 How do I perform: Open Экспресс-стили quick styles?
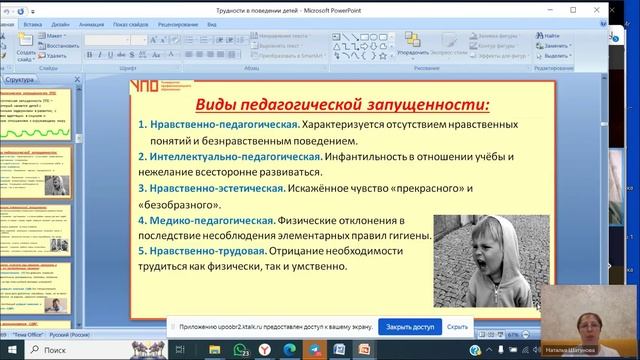tap(449, 45)
